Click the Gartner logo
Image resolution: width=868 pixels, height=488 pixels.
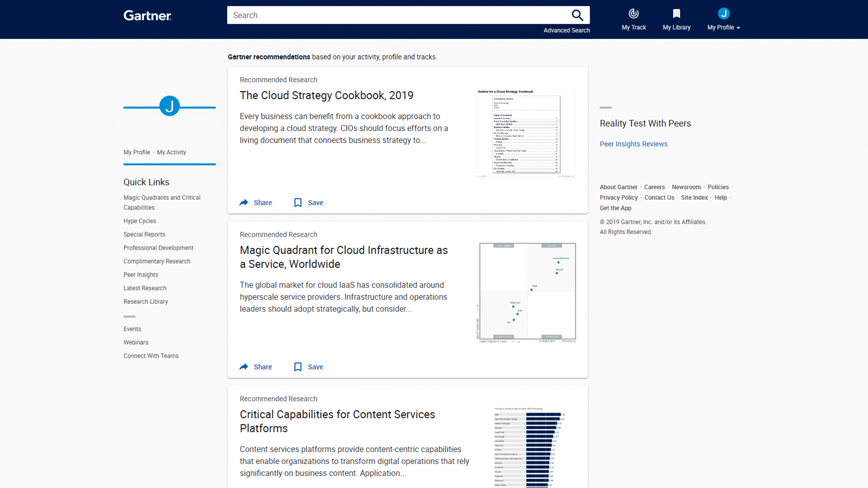click(x=147, y=16)
